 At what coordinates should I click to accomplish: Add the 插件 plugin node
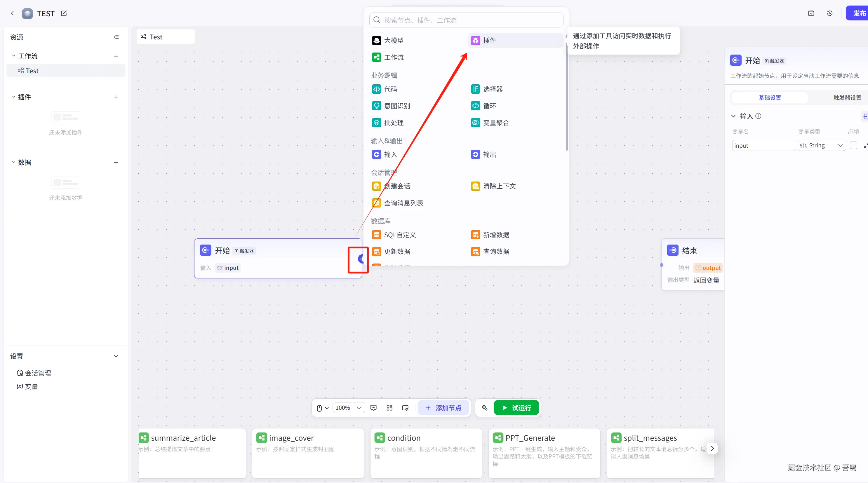click(x=489, y=40)
